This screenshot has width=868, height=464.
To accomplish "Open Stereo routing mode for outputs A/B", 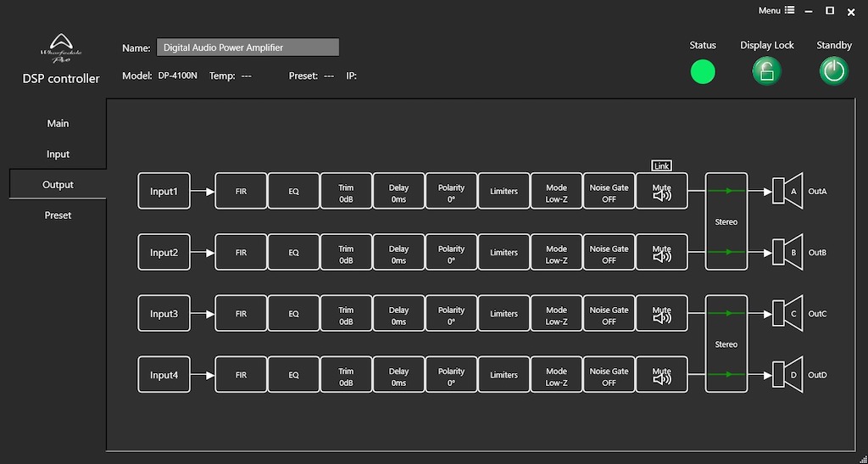I will point(726,222).
